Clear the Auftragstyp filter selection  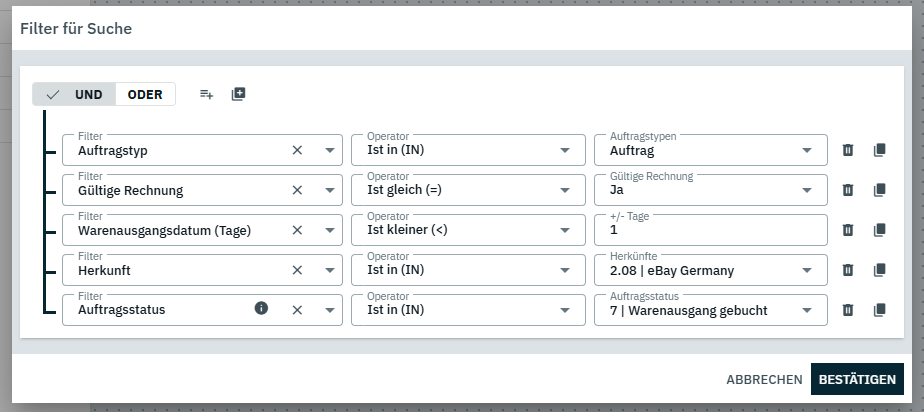pyautogui.click(x=297, y=150)
